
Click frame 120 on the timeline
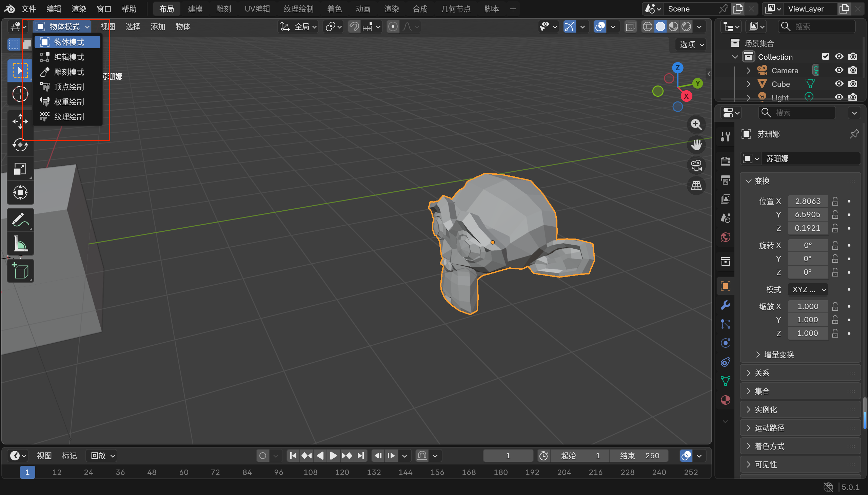tap(342, 472)
